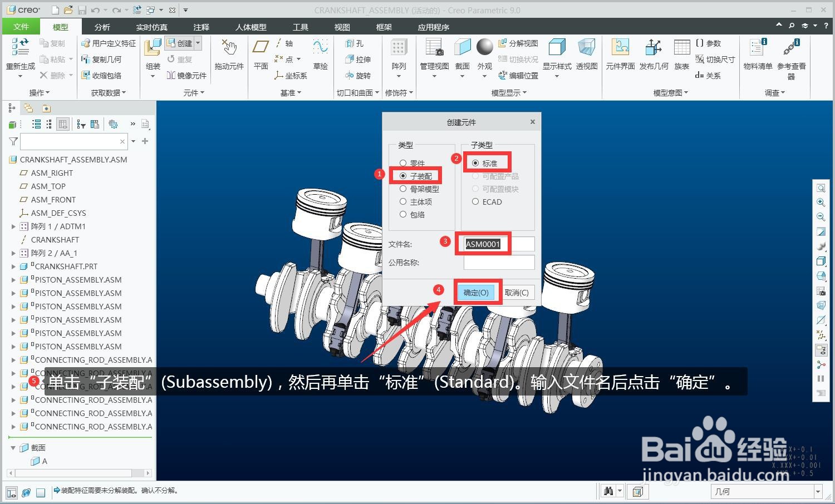Image resolution: width=835 pixels, height=504 pixels.
Task: Open the 基准 group dropdown
Action: (291, 93)
